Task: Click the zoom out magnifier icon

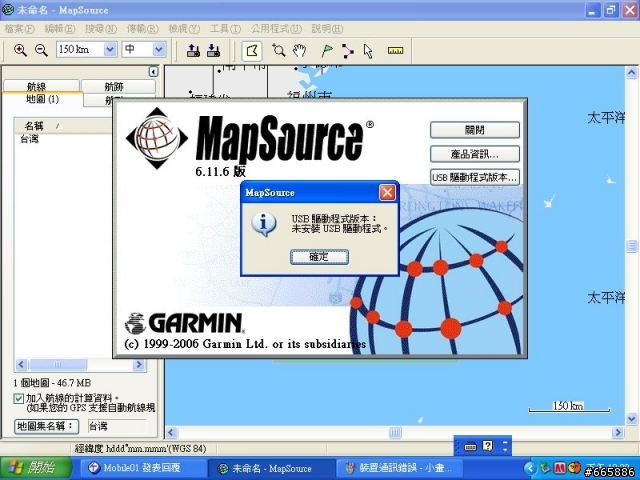Action: 41,50
